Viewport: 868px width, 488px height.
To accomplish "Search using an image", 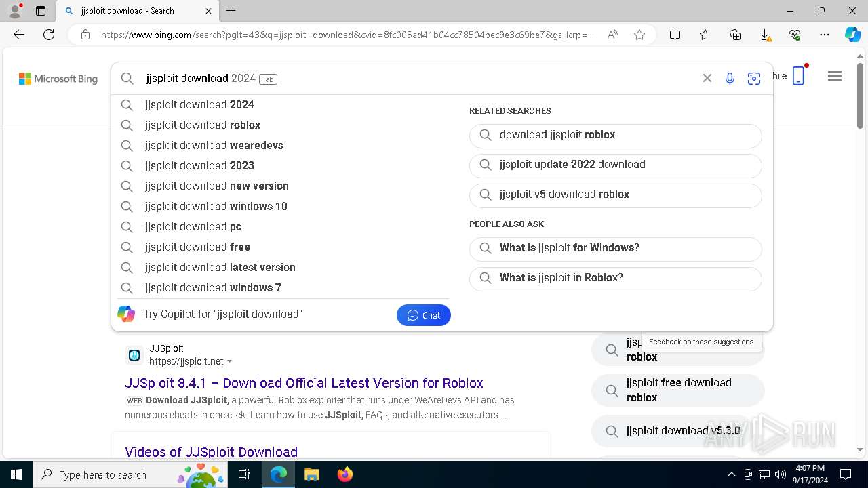I will 753,79.
